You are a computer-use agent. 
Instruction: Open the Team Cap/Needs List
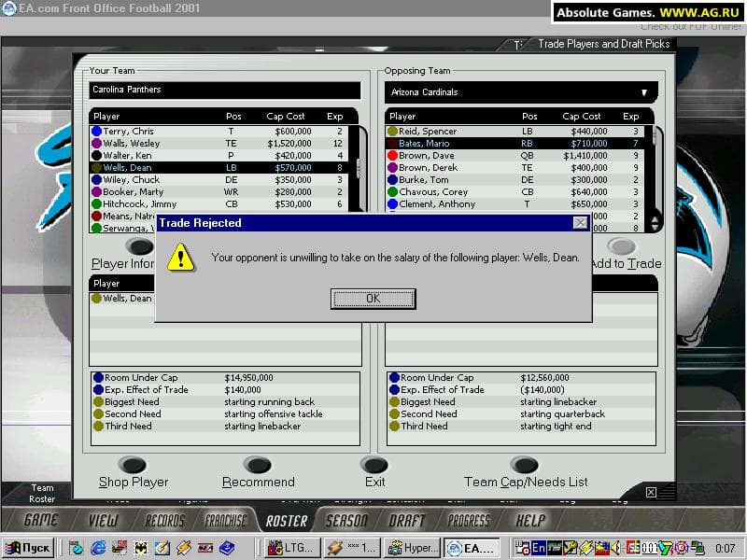coord(525,465)
